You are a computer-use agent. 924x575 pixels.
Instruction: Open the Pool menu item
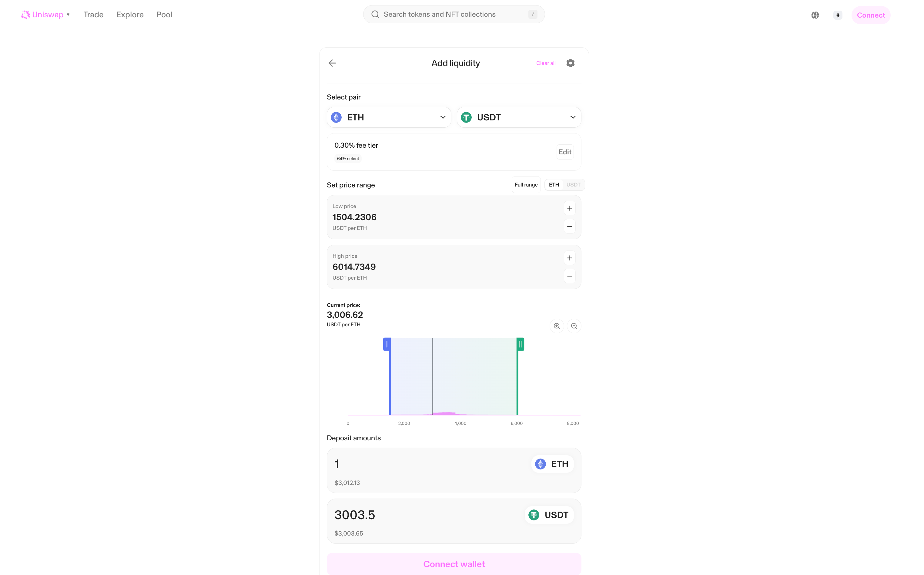click(164, 15)
